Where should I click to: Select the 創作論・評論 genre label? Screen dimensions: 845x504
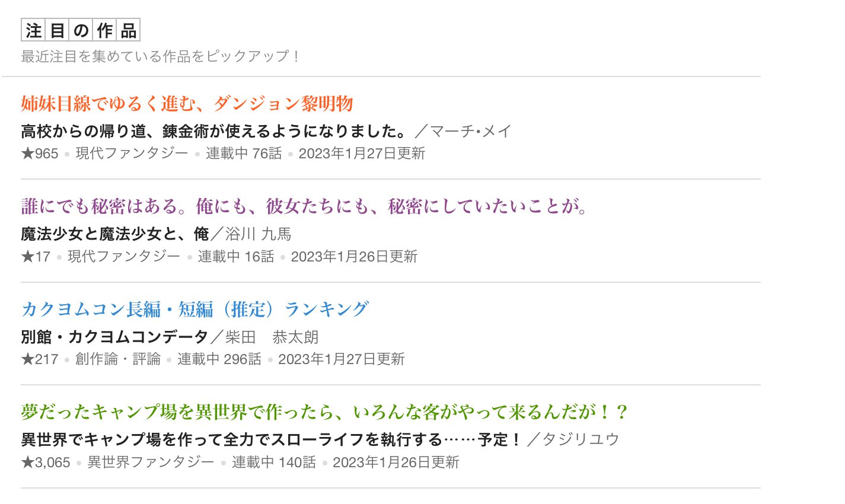118,359
